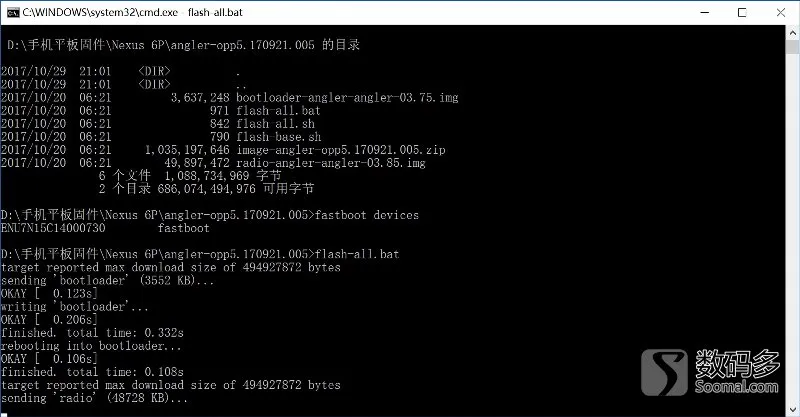800x417 pixels.
Task: Minimize the command prompt window
Action: click(x=705, y=12)
